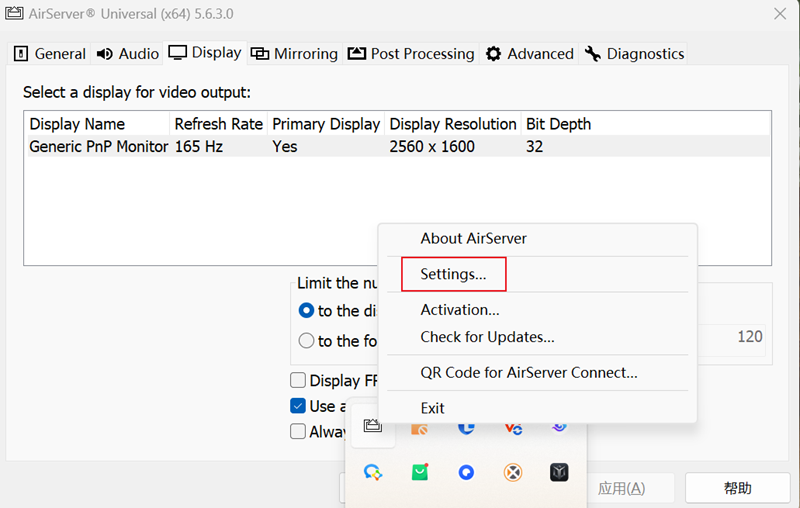Open QR Code for AirServer Connect
This screenshot has height=508, width=800.
(x=528, y=372)
